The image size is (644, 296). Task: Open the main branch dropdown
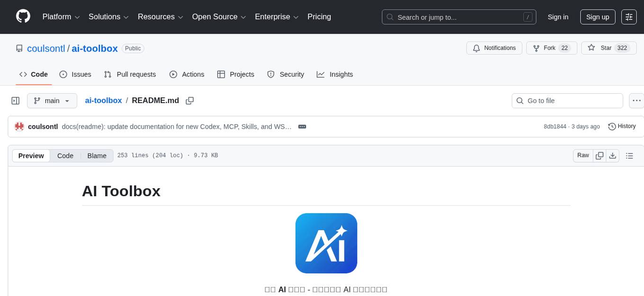(52, 100)
